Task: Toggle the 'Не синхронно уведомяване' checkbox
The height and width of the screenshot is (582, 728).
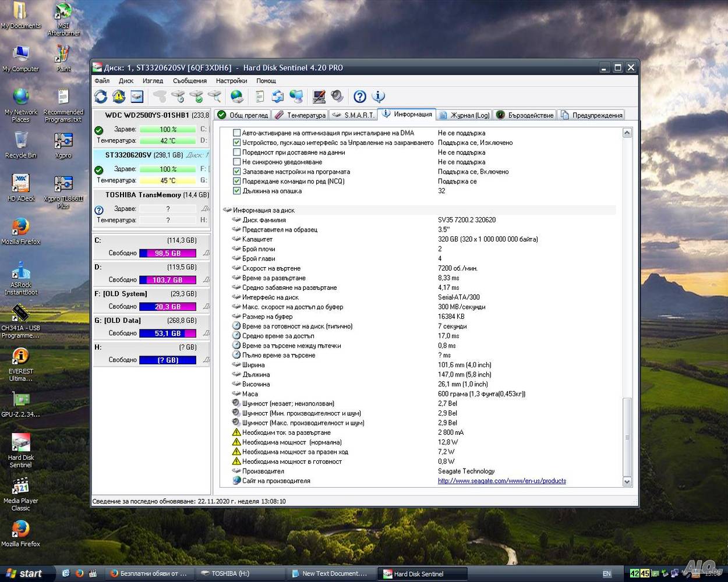Action: coord(237,162)
